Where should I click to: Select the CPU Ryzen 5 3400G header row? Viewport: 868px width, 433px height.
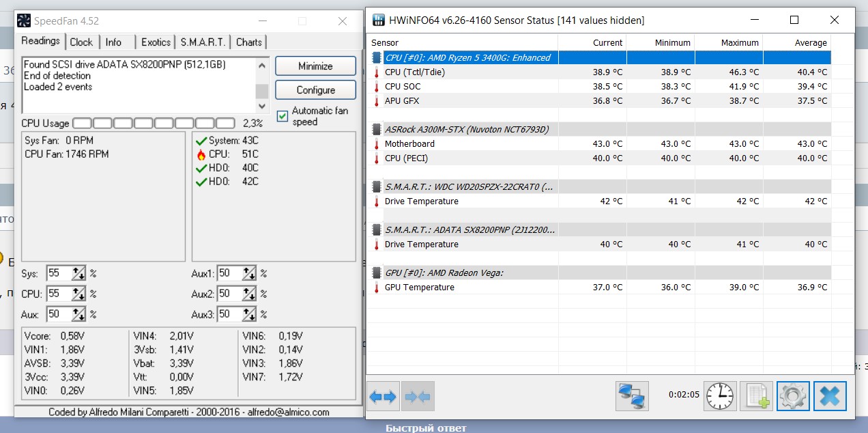(601, 57)
